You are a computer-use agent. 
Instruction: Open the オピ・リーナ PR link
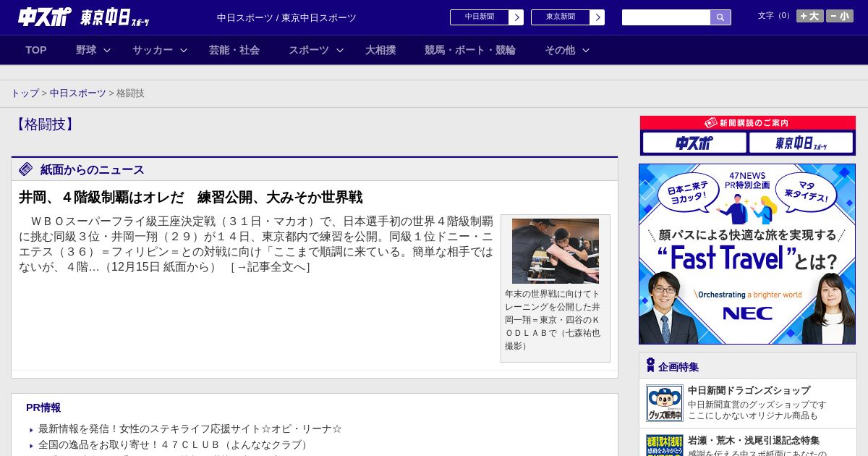190,428
